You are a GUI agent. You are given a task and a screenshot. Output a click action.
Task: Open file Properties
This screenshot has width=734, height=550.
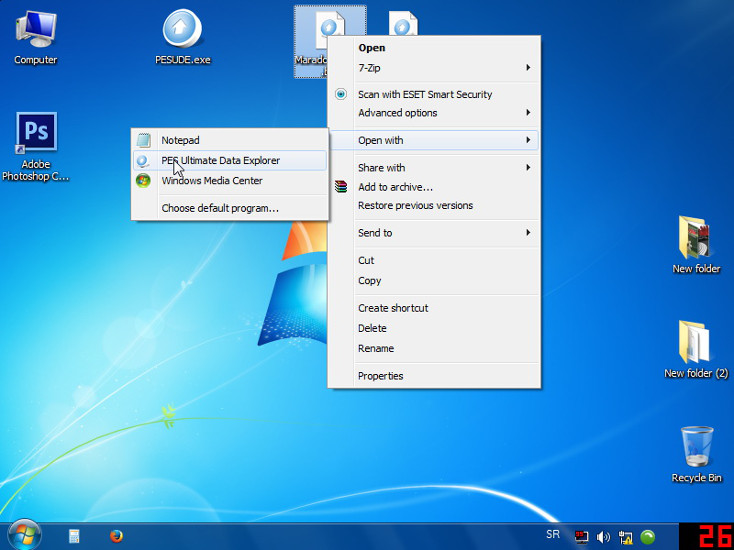point(434,376)
